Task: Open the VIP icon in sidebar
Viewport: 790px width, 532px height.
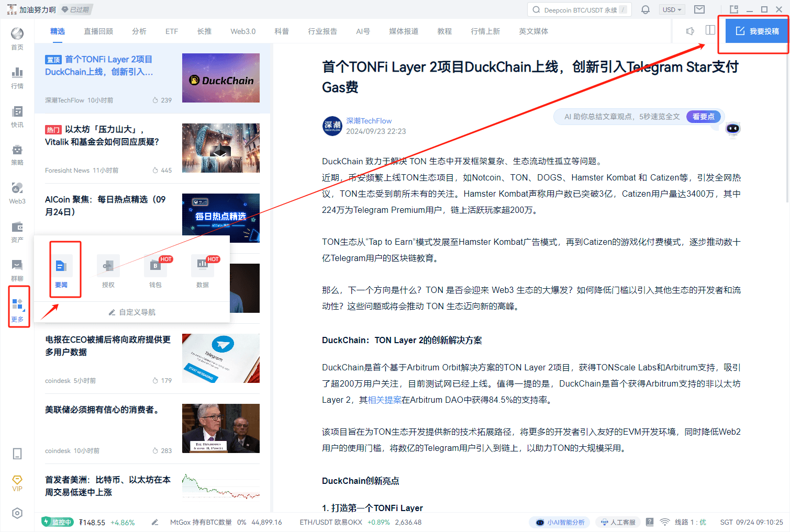Action: 17,483
